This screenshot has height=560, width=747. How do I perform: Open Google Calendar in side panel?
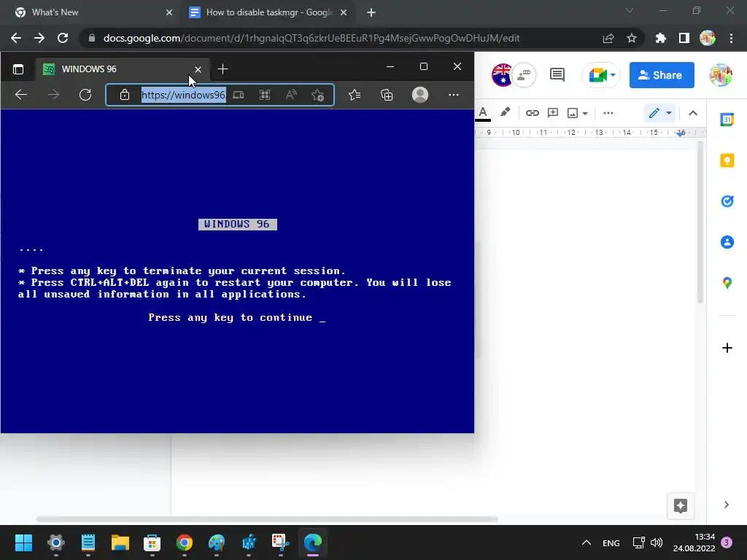point(727,120)
